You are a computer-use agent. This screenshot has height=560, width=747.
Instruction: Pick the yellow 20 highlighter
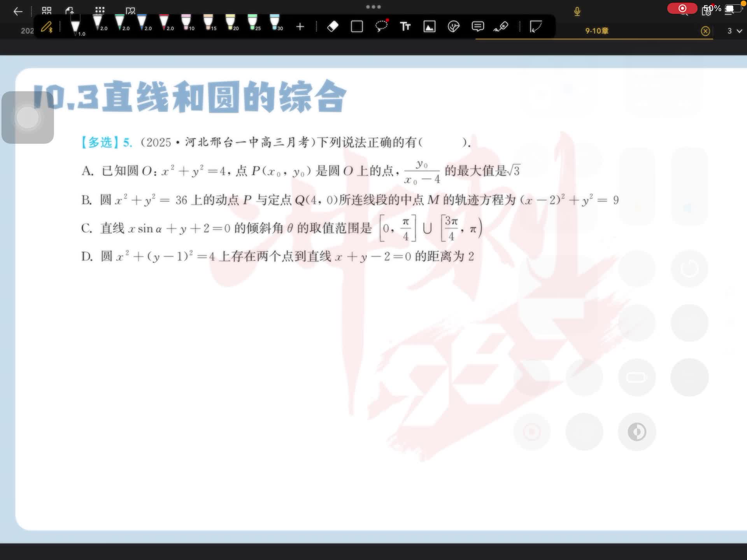point(231,23)
